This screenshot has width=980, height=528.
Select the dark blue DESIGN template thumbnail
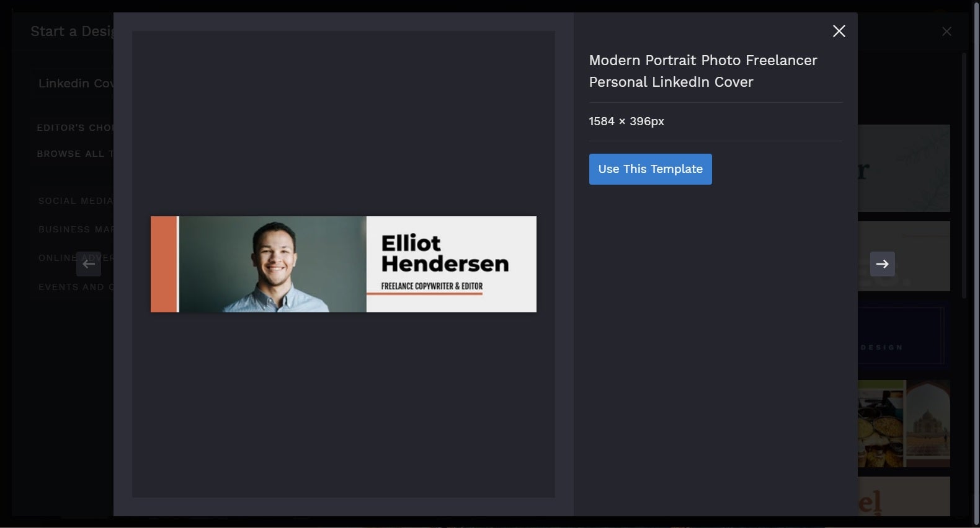click(904, 335)
